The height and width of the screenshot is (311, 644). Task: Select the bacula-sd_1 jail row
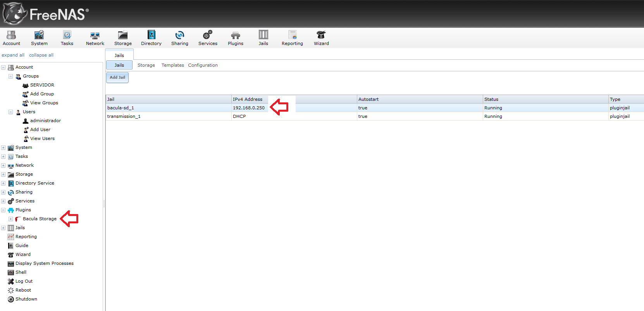click(x=375, y=108)
